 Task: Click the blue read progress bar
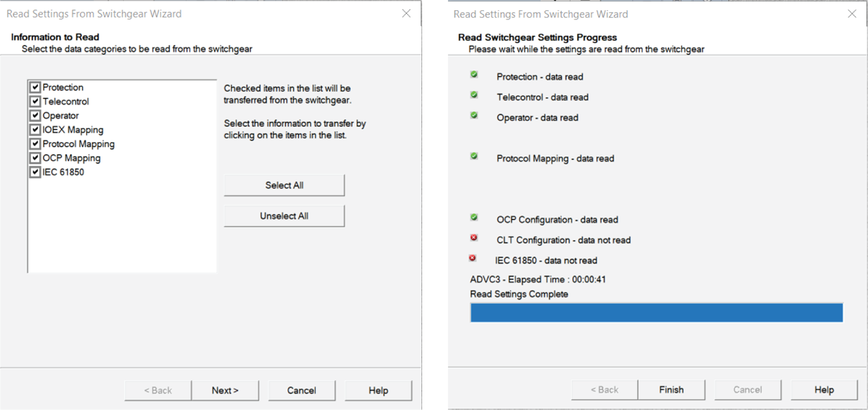pyautogui.click(x=656, y=313)
